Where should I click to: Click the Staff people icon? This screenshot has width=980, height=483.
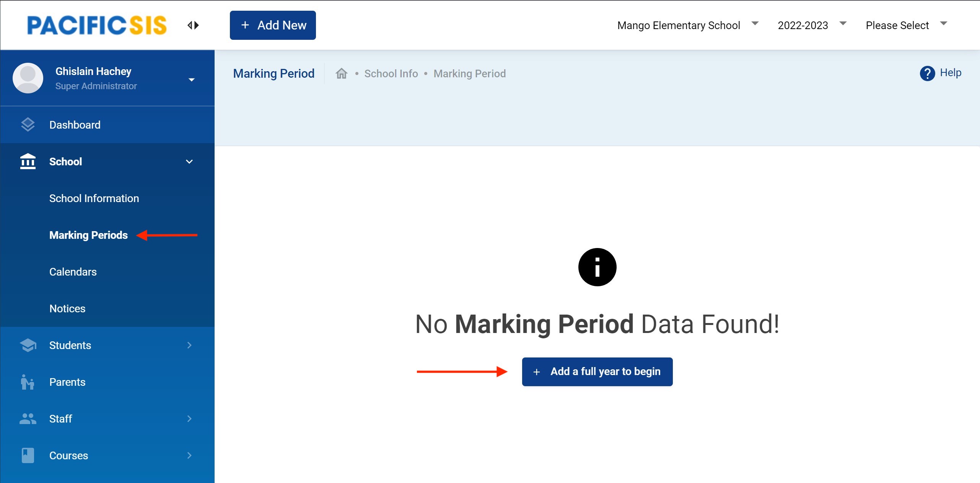coord(28,419)
